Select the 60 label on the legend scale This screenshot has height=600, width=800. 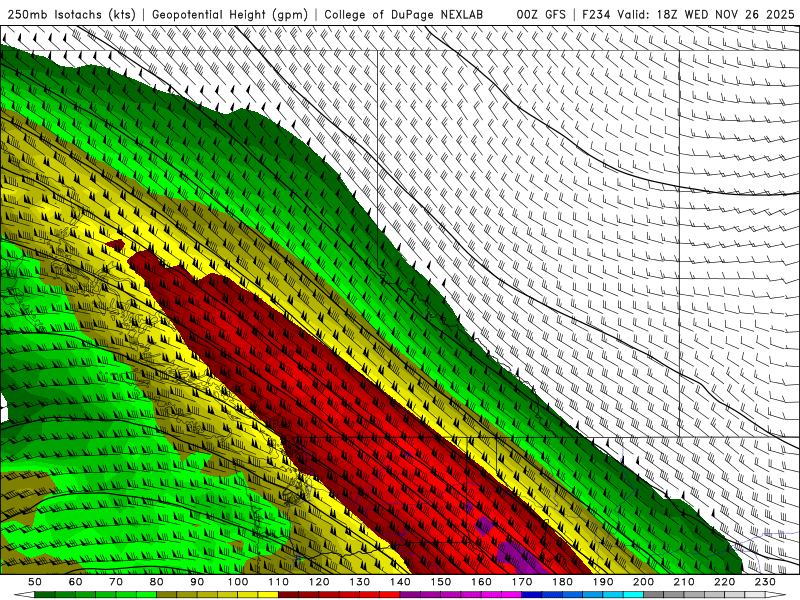[76, 582]
